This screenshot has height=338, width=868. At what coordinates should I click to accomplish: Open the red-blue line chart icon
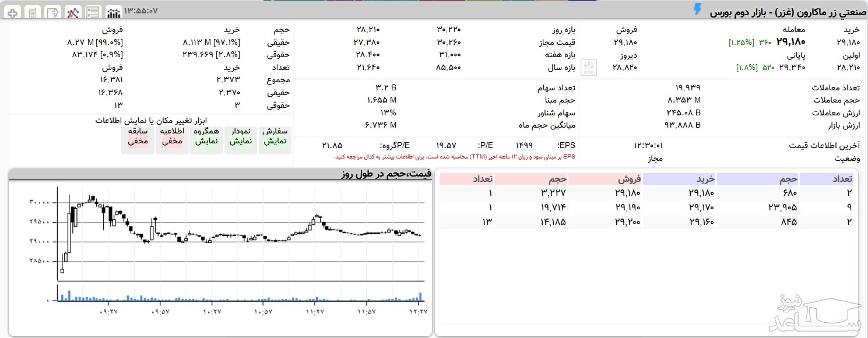click(x=73, y=12)
